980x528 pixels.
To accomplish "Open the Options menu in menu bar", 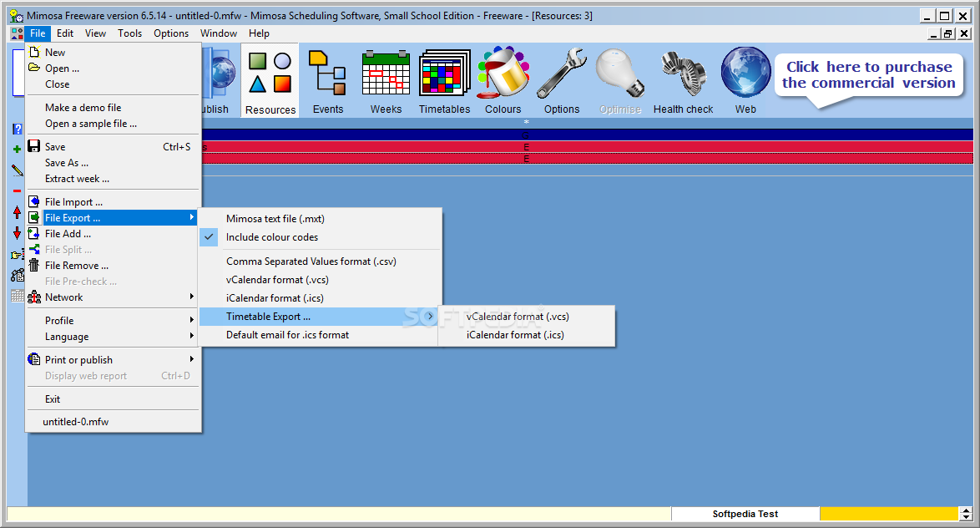I will [x=171, y=33].
